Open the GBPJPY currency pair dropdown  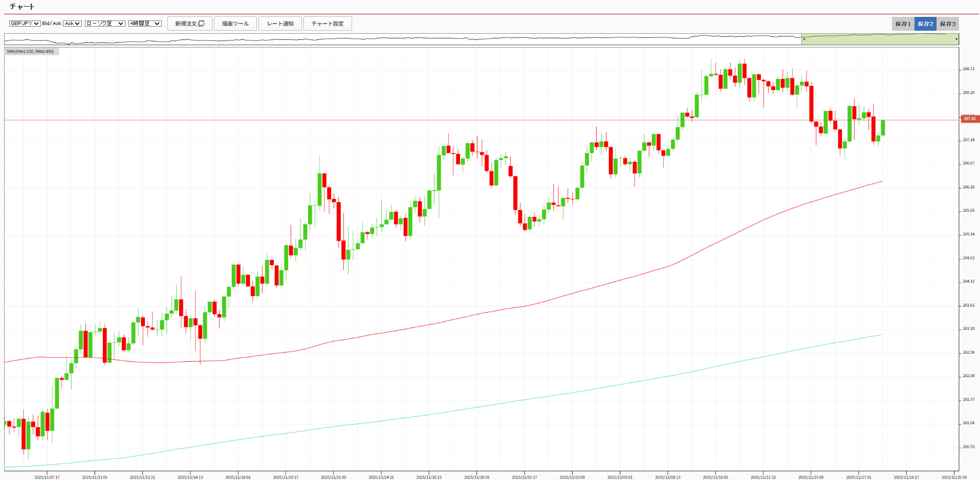coord(25,24)
